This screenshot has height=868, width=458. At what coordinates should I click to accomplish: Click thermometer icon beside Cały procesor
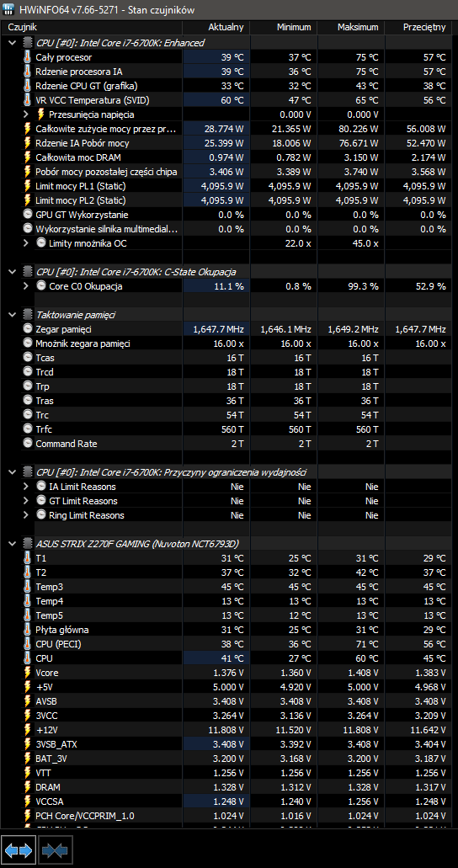click(28, 57)
